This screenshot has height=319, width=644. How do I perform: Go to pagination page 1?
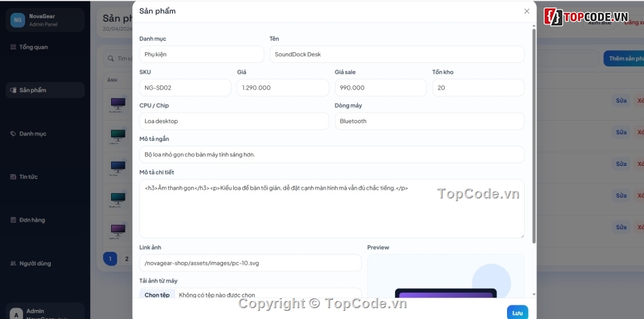[x=110, y=259]
